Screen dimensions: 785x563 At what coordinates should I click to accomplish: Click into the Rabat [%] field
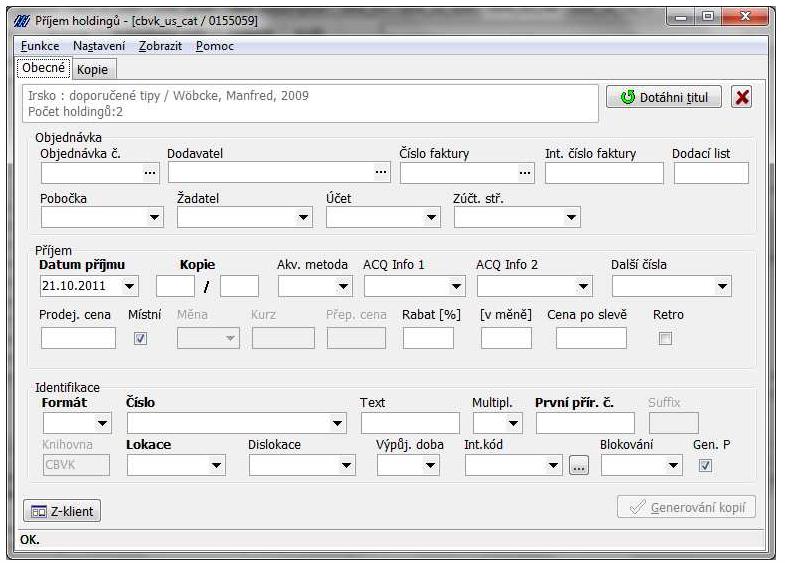tap(429, 339)
